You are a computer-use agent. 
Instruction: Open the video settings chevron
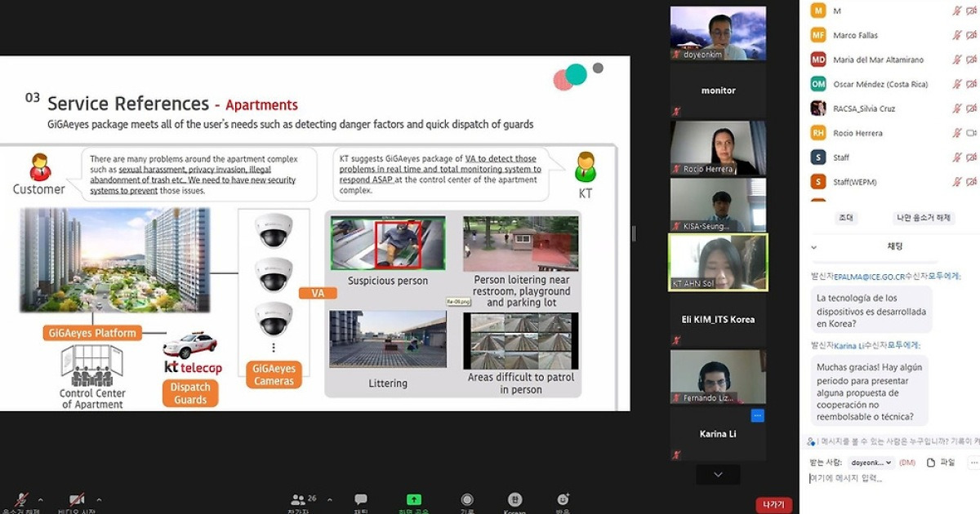pyautogui.click(x=100, y=499)
